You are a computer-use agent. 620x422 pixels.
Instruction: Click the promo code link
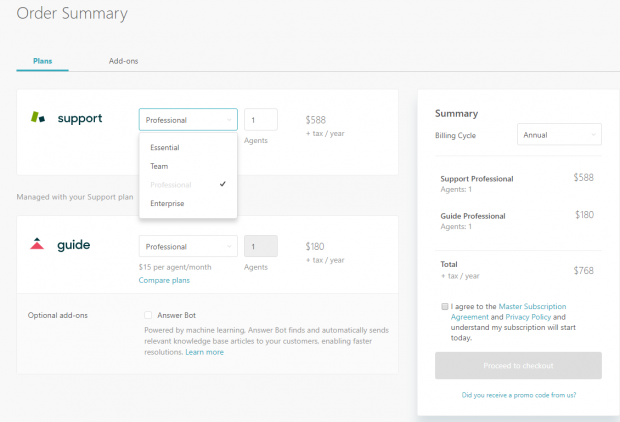tap(518, 395)
